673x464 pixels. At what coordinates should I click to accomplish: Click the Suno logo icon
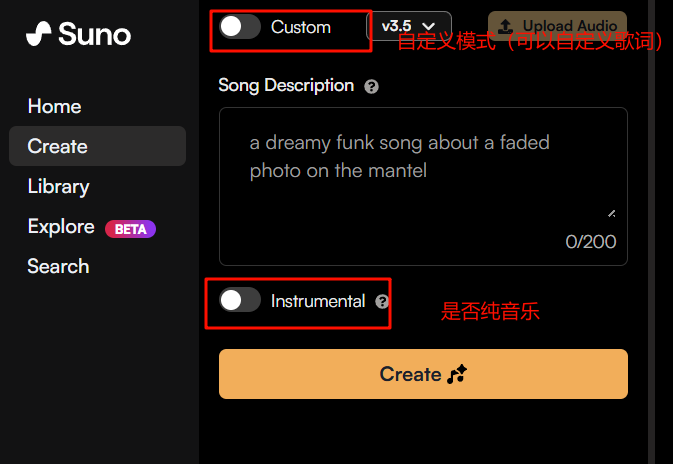tap(39, 33)
